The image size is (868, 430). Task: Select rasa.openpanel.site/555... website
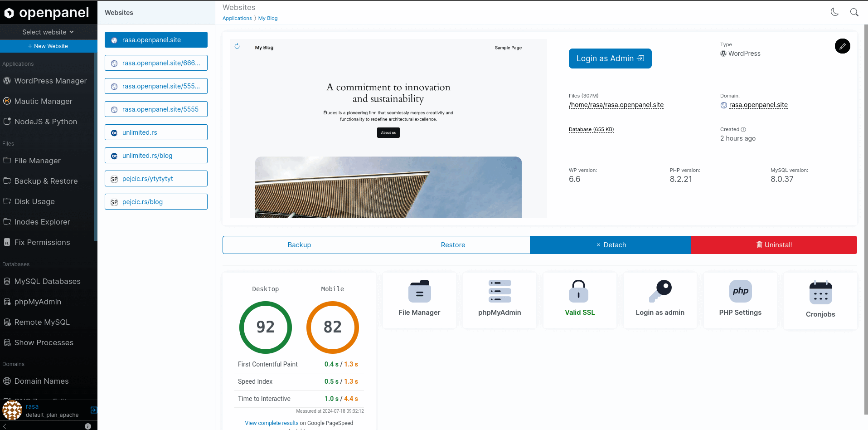156,86
